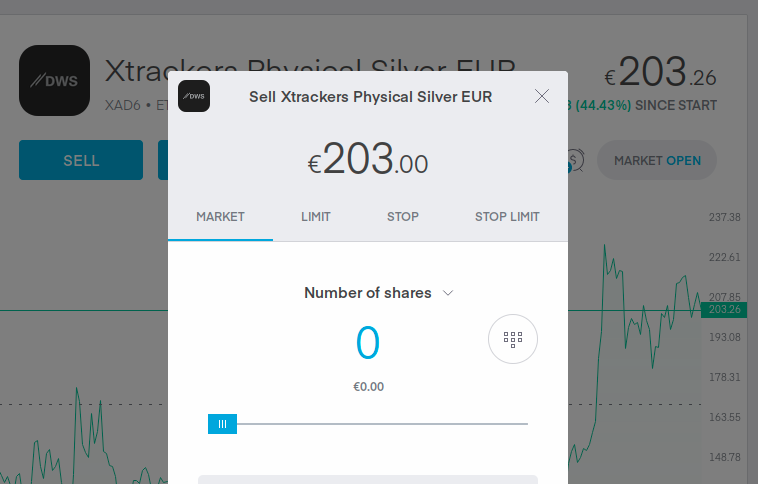
Task: Switch to the MARKET order tab
Action: [220, 217]
